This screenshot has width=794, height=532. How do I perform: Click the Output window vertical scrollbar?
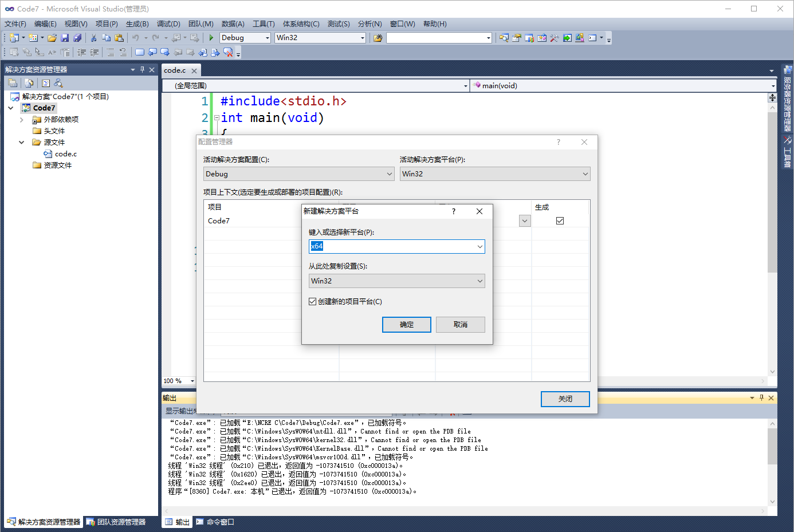coord(772,463)
